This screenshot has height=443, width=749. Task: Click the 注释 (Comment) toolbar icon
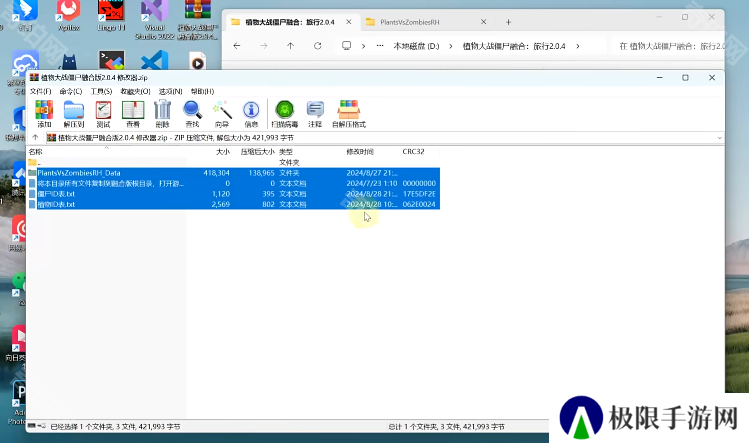click(x=315, y=114)
